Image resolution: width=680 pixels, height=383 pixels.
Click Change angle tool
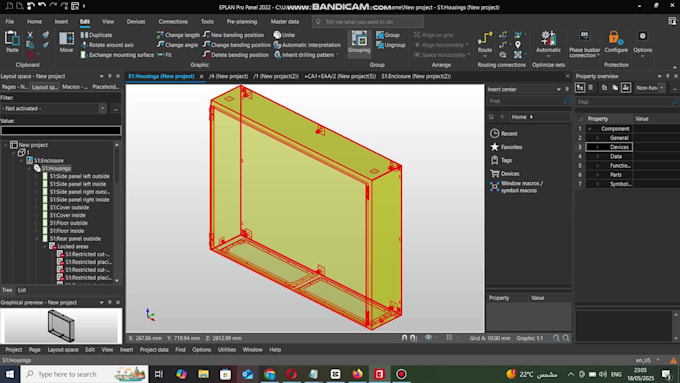coord(177,45)
